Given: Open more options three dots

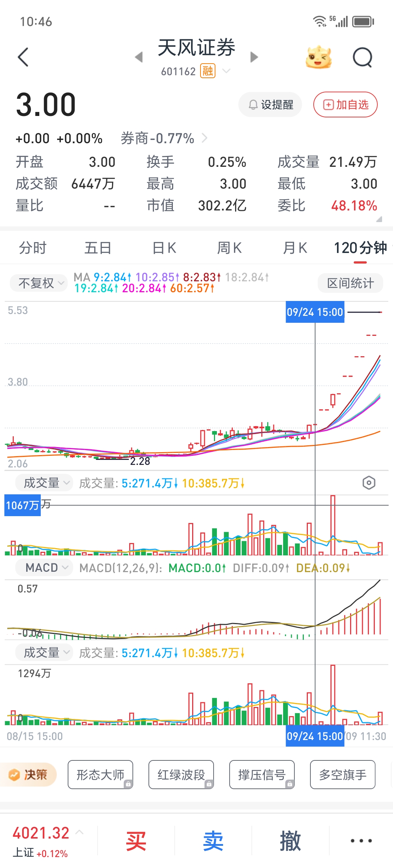Looking at the screenshot, I should [361, 841].
